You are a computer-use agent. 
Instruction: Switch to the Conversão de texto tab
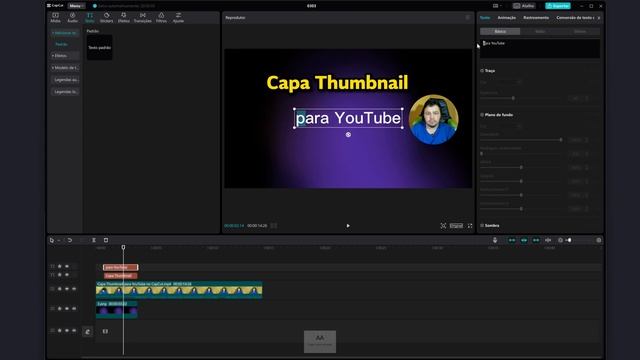[x=575, y=18]
